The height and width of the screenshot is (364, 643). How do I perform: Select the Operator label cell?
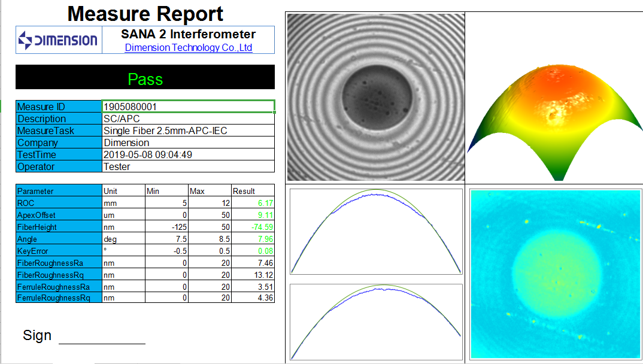(x=59, y=166)
